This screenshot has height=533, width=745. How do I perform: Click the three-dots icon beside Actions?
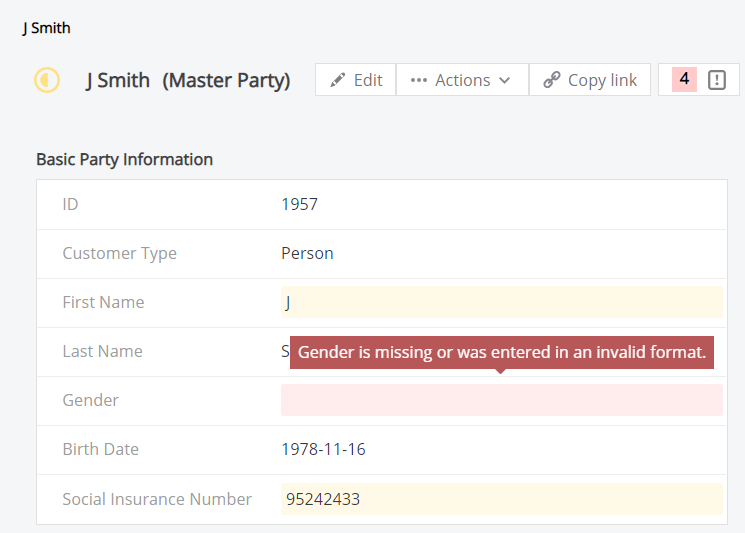pos(419,80)
